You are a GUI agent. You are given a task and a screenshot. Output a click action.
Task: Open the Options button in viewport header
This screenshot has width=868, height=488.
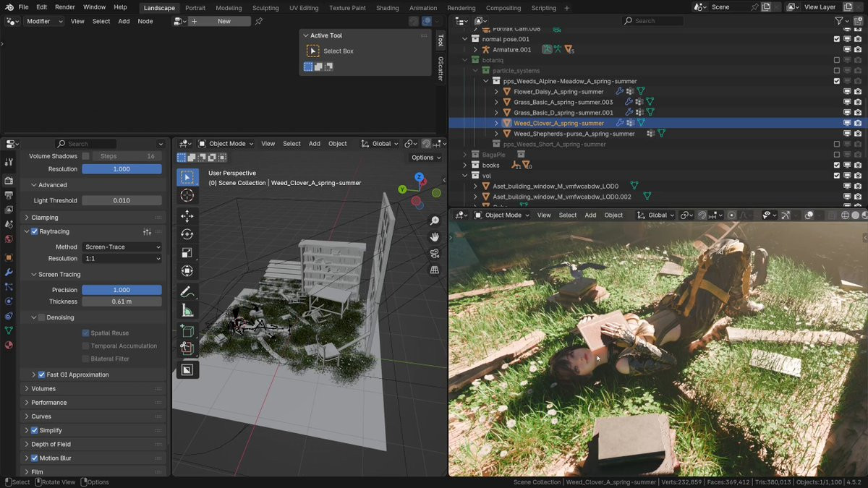(x=425, y=158)
